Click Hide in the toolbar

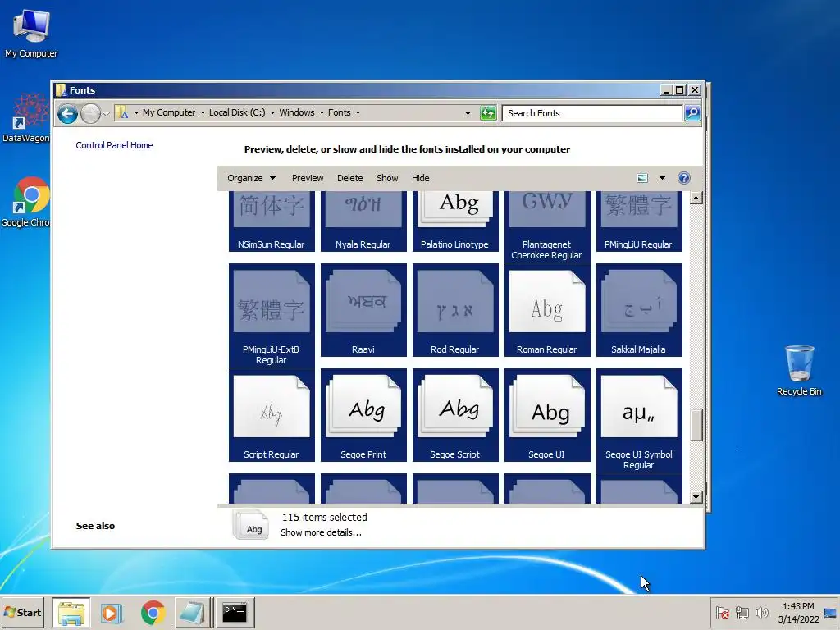(x=421, y=178)
